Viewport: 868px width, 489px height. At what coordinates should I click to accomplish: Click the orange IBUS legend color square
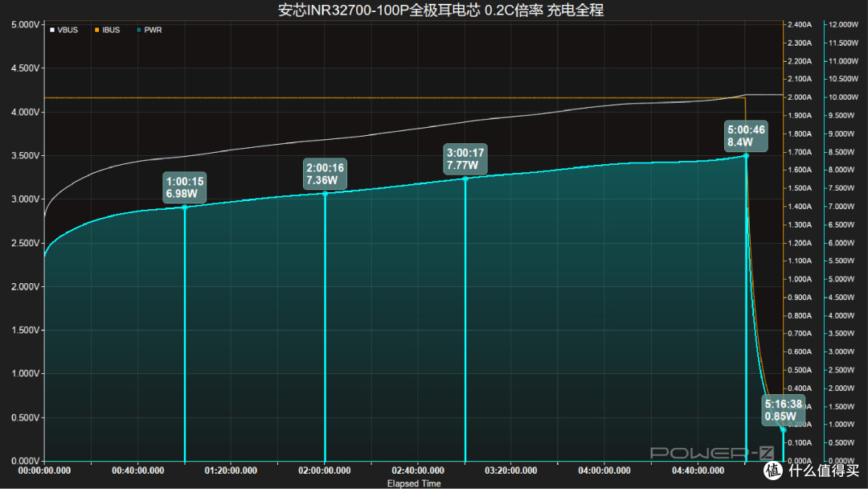97,30
